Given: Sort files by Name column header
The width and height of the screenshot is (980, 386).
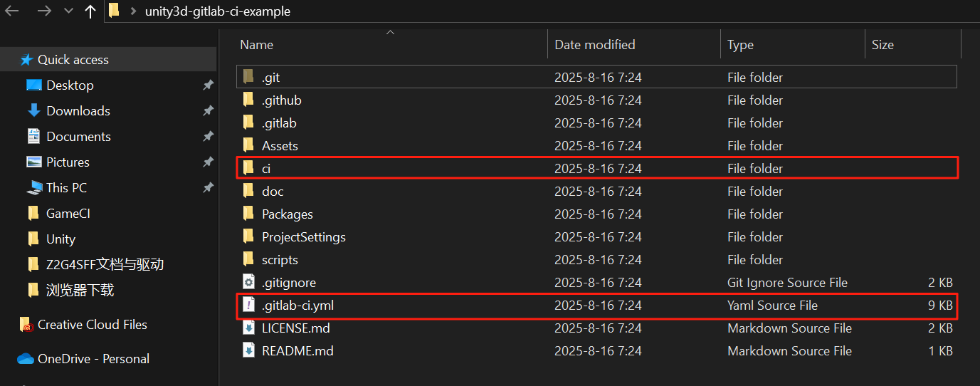Looking at the screenshot, I should (x=257, y=44).
